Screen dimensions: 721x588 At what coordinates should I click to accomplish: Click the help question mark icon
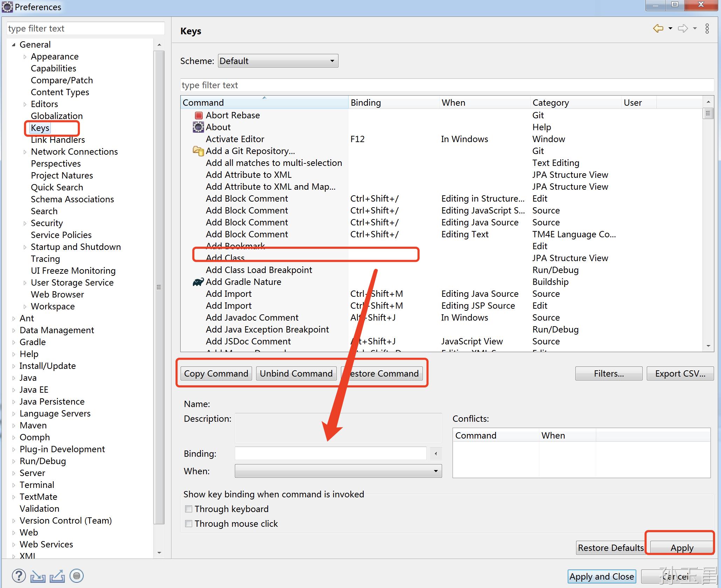coord(19,576)
